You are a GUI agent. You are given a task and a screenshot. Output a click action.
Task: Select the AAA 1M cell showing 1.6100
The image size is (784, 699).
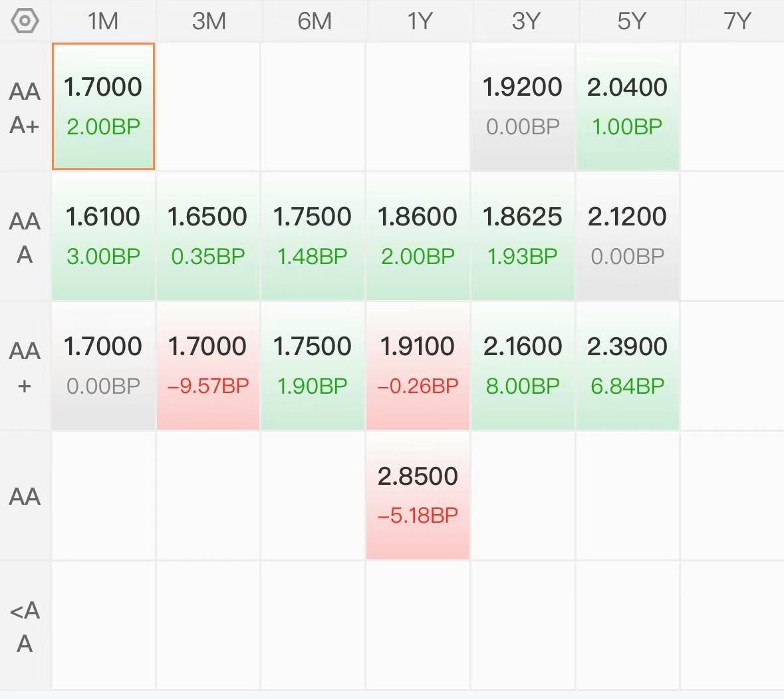coord(104,236)
